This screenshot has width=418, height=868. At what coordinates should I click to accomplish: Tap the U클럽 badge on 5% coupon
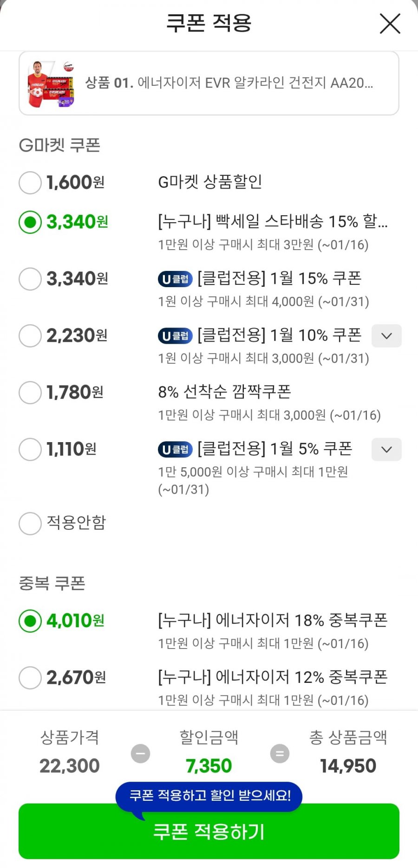175,450
